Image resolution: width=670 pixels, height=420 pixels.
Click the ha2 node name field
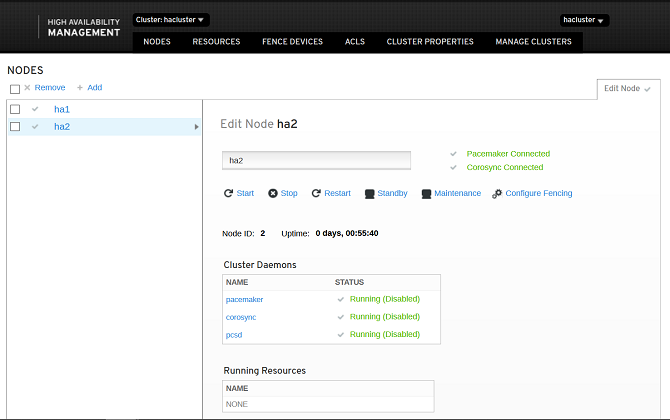(x=316, y=160)
